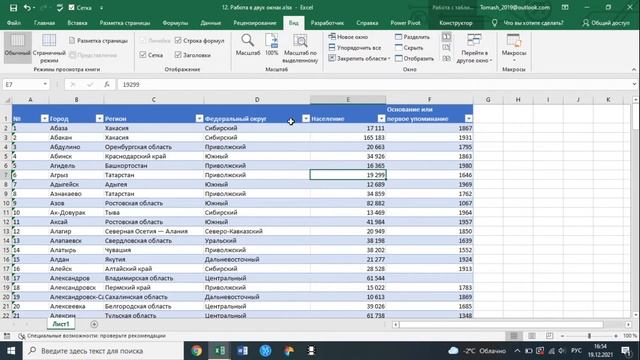Viewport: 640px width, 360px height.
Task: Click Unhide window button
Action: [414, 58]
